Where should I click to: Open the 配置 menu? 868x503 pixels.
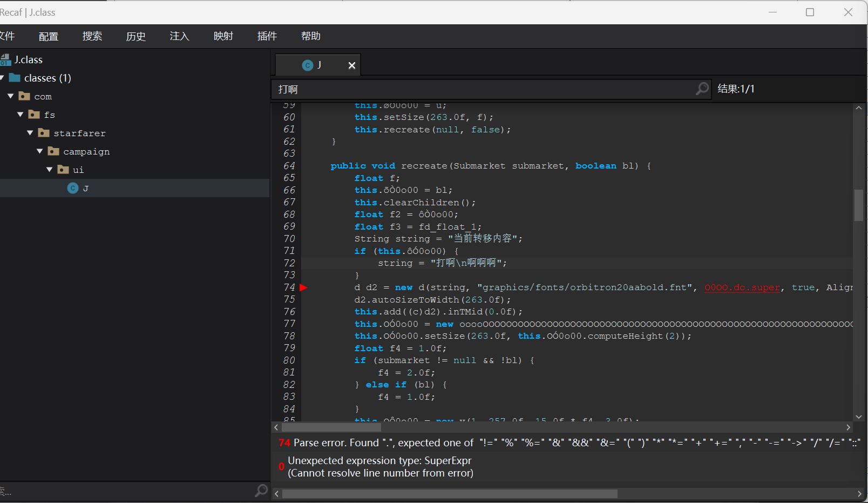(49, 36)
